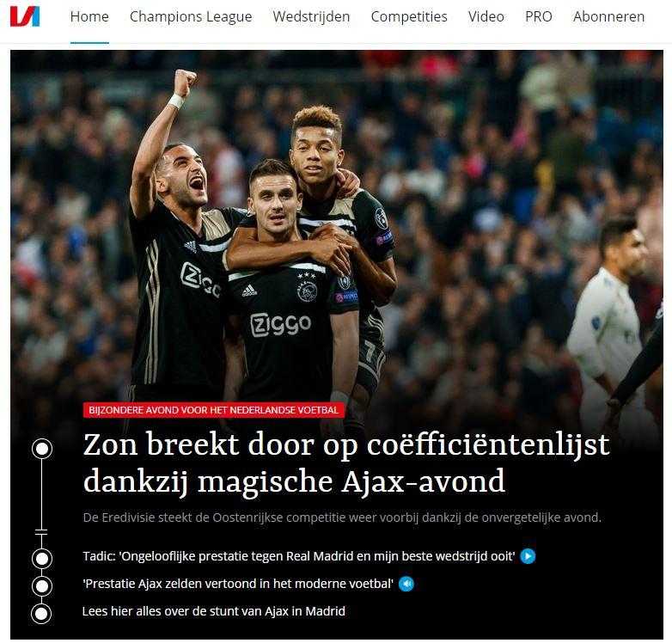The image size is (672, 643).
Task: Click the VI logo icon
Action: [25, 16]
